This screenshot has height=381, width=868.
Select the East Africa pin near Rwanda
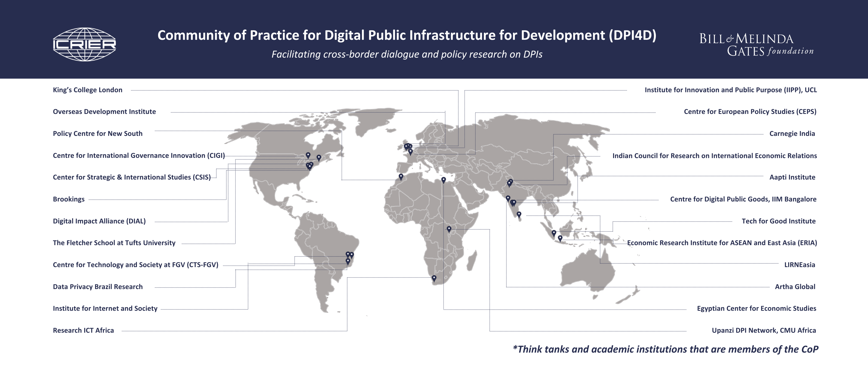[449, 229]
